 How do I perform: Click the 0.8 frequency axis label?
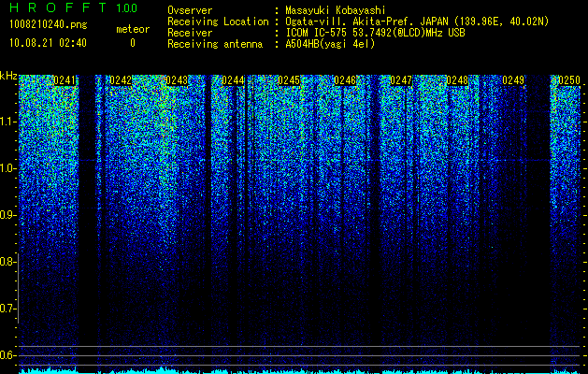tap(7, 262)
